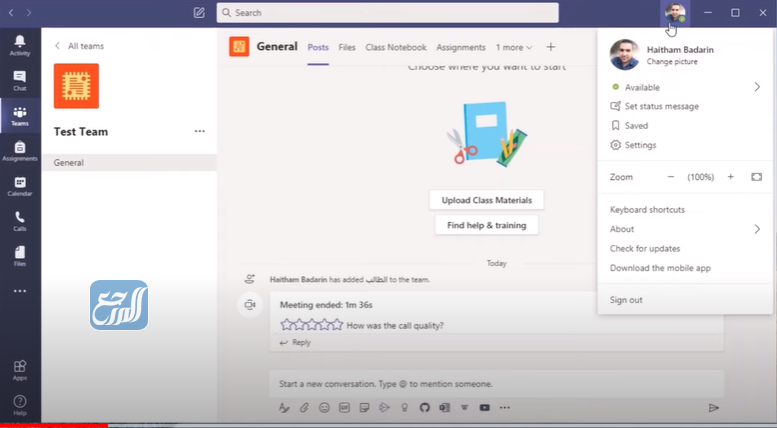Open Chat from the left rail

click(x=20, y=80)
